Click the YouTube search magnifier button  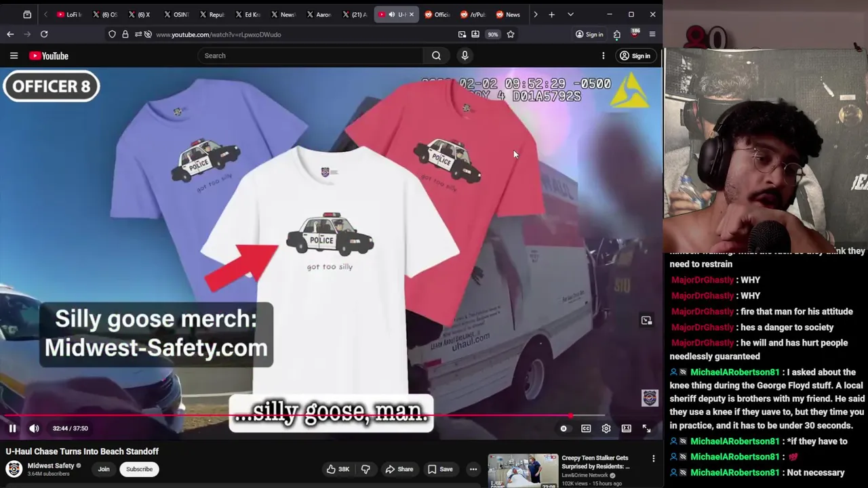(x=436, y=56)
